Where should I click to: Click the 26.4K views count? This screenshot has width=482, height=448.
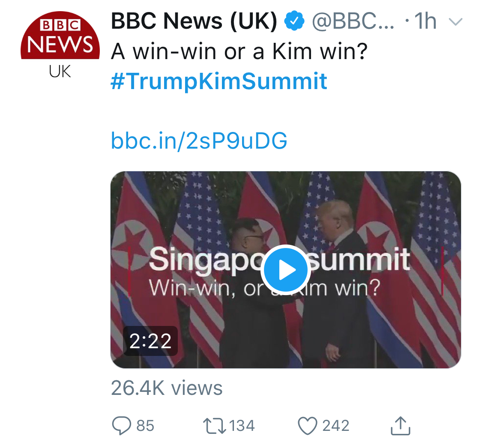tap(167, 388)
